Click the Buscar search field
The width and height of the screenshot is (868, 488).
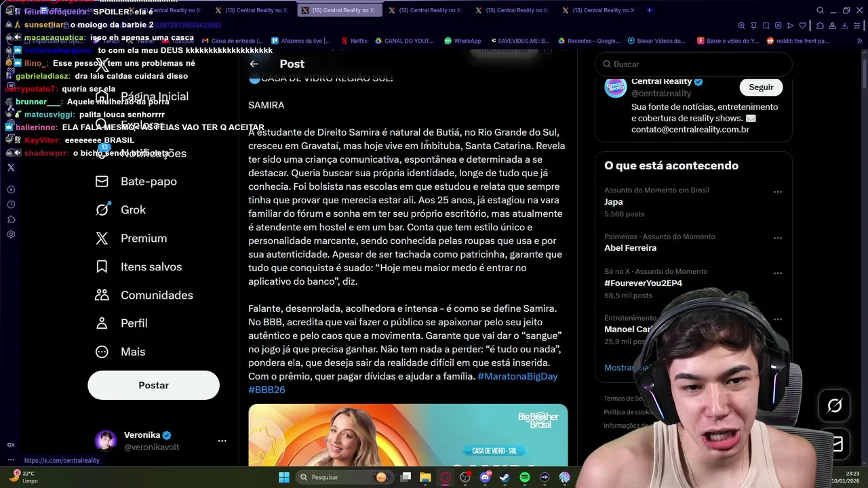(693, 64)
